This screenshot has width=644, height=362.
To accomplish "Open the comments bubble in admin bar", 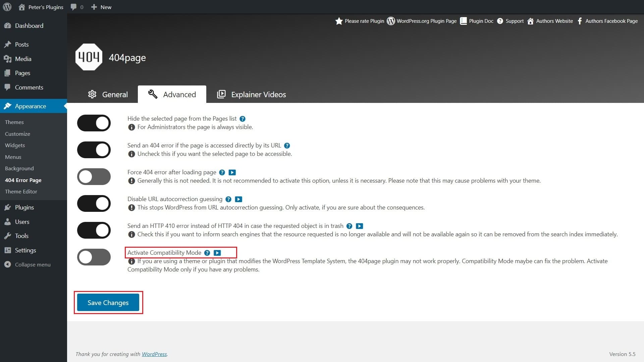I will (x=77, y=7).
